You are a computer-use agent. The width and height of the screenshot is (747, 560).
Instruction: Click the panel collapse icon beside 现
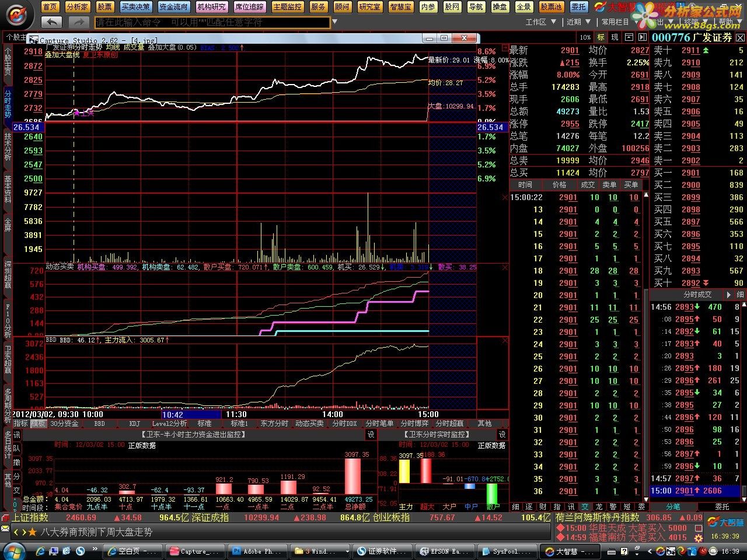click(629, 37)
